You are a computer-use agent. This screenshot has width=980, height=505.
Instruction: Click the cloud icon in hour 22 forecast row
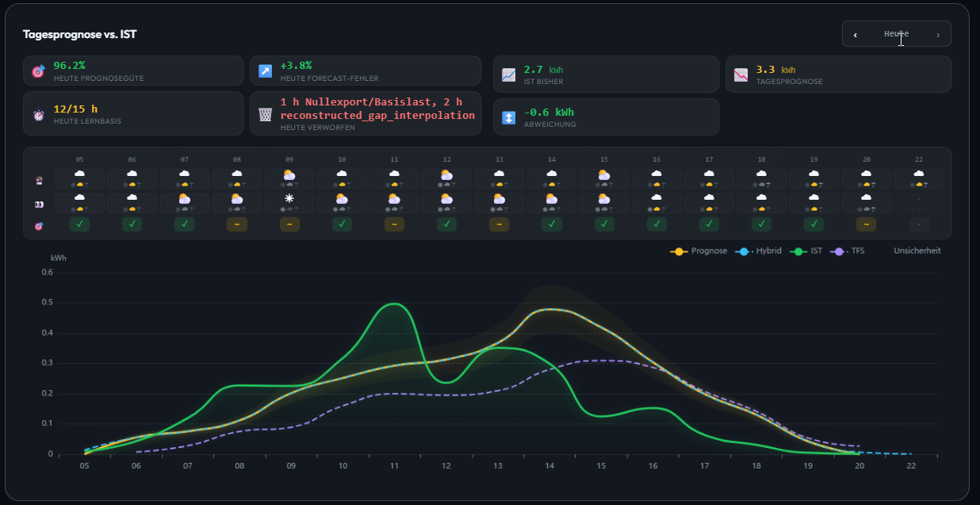(x=918, y=174)
